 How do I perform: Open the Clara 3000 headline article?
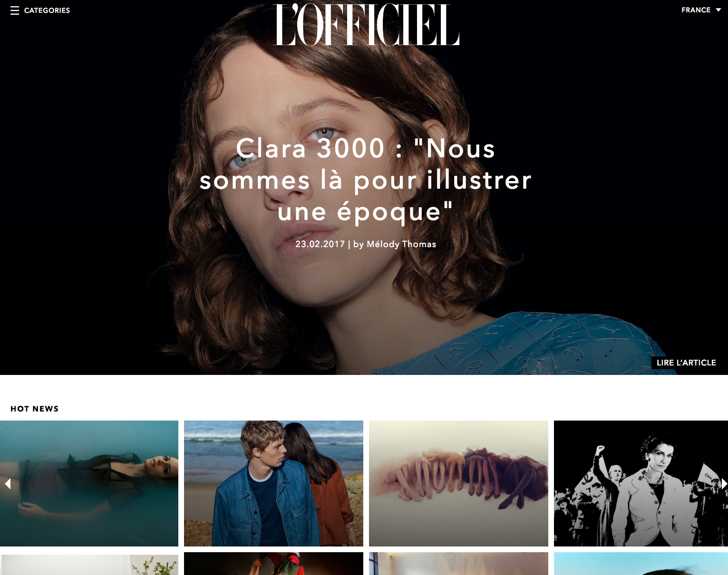pos(365,180)
